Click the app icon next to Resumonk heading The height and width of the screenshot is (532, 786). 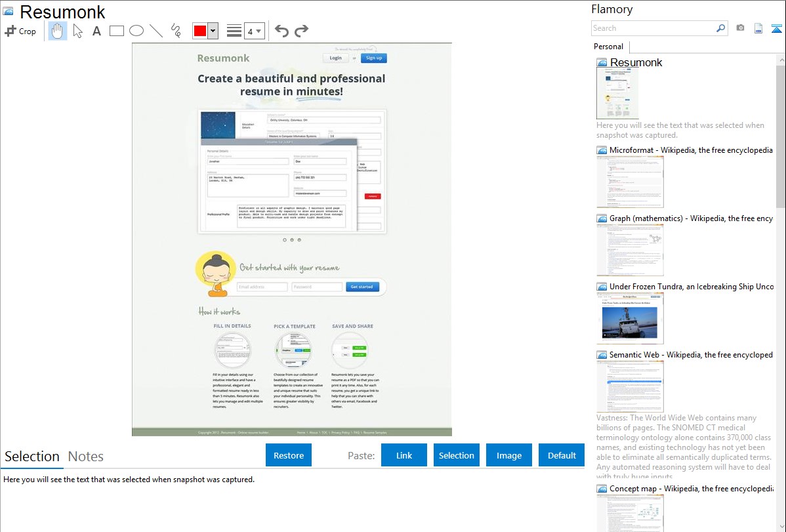click(8, 10)
